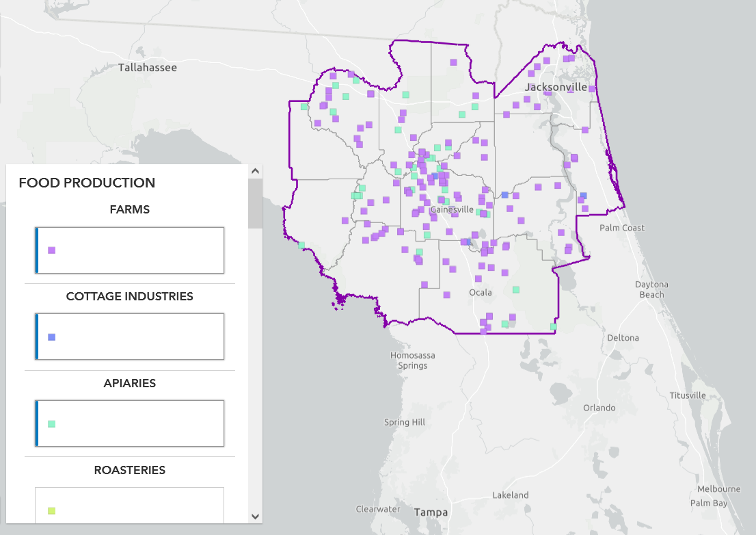Viewport: 756px width, 535px height.
Task: Select the blue marker nearest Palm Coast
Action: 583,196
